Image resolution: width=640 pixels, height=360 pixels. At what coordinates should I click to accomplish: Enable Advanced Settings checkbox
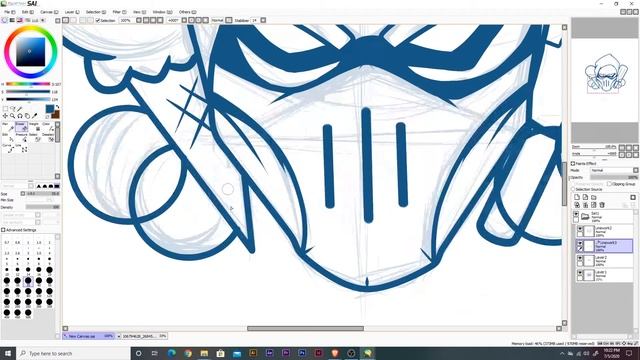(x=3, y=230)
